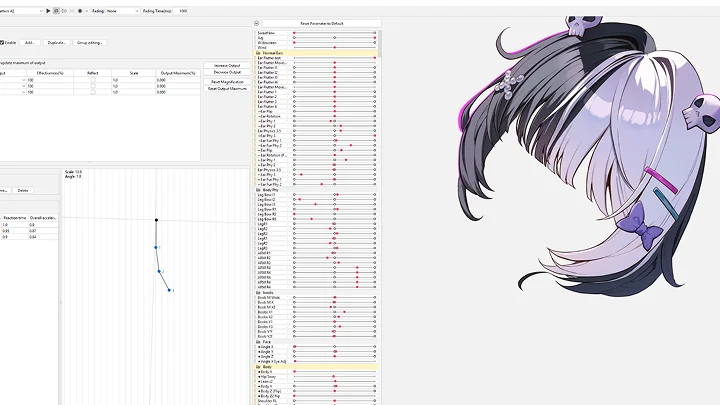Click the Normal Ears group folder icon
Viewport: 720px width, 405px height.
coord(258,53)
